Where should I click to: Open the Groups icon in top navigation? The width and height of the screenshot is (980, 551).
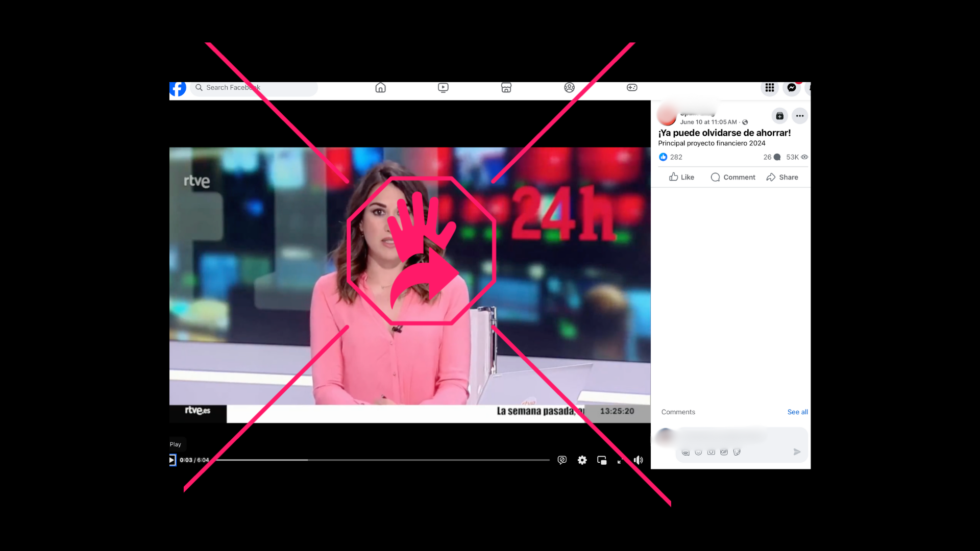[569, 88]
